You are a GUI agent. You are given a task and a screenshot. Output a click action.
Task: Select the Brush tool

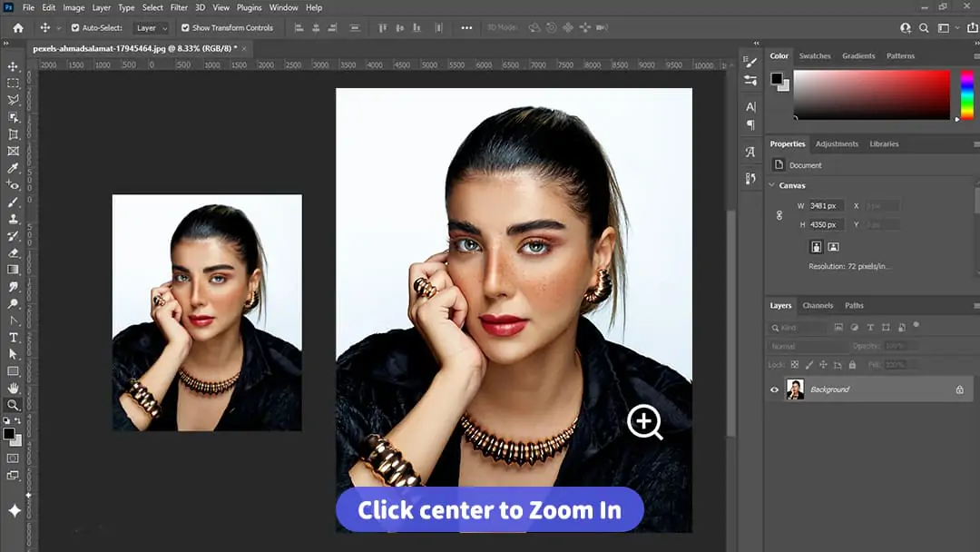coord(13,202)
